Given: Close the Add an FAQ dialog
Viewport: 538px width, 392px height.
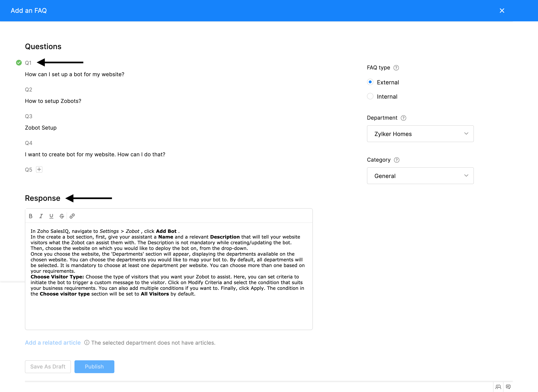Looking at the screenshot, I should (502, 11).
